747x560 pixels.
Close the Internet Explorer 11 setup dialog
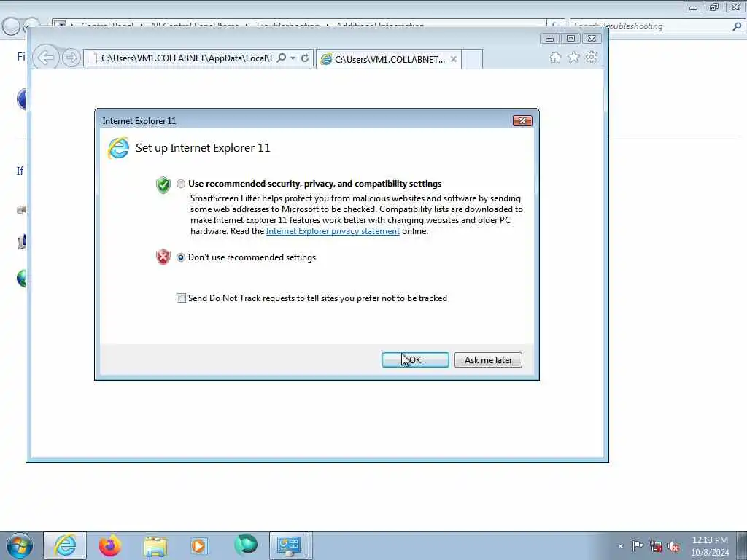(x=522, y=121)
